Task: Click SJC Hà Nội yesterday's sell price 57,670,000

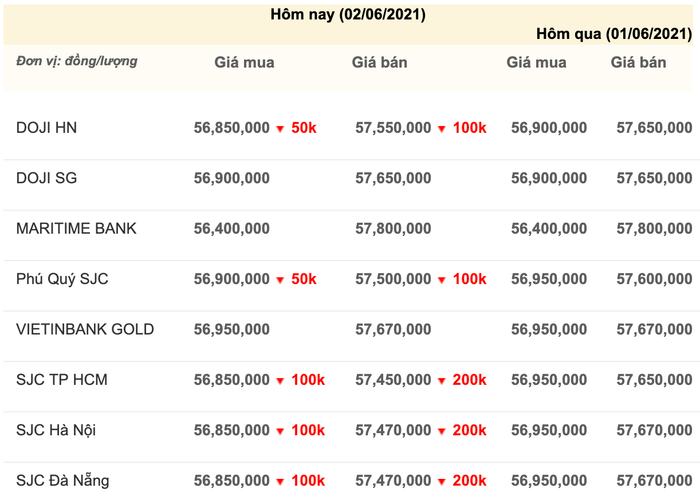Action: point(654,431)
